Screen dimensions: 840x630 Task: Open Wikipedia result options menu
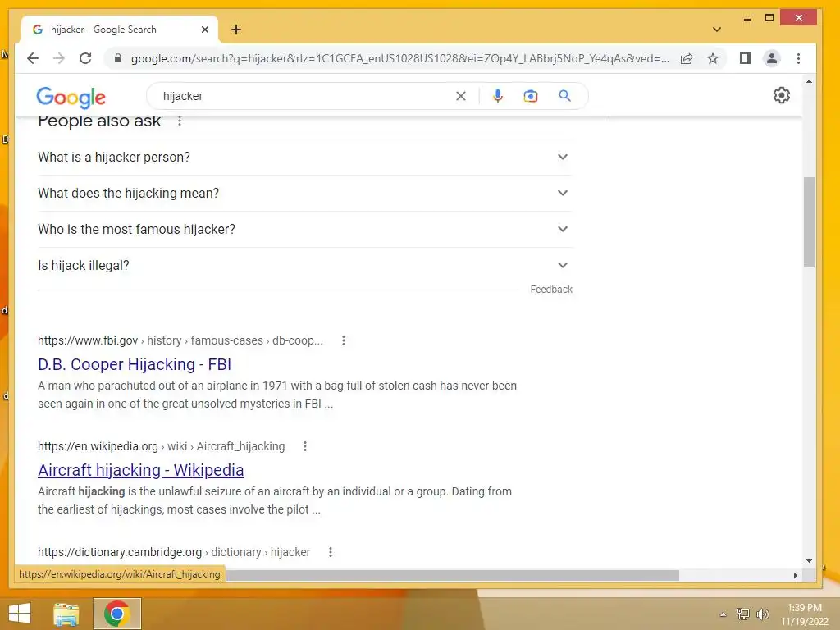point(305,446)
